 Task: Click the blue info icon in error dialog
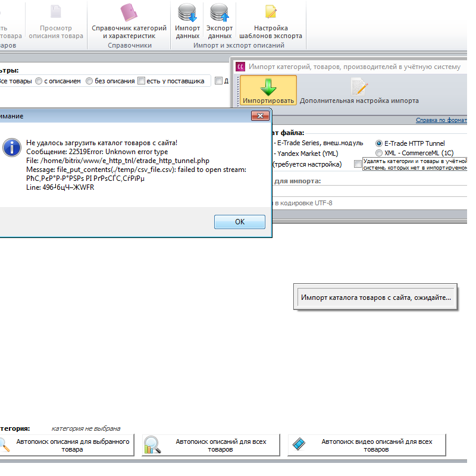(12, 148)
